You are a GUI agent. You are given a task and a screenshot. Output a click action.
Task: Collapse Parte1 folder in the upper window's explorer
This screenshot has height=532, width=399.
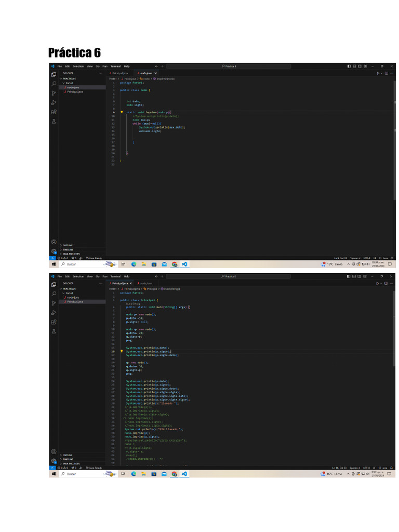pos(68,83)
